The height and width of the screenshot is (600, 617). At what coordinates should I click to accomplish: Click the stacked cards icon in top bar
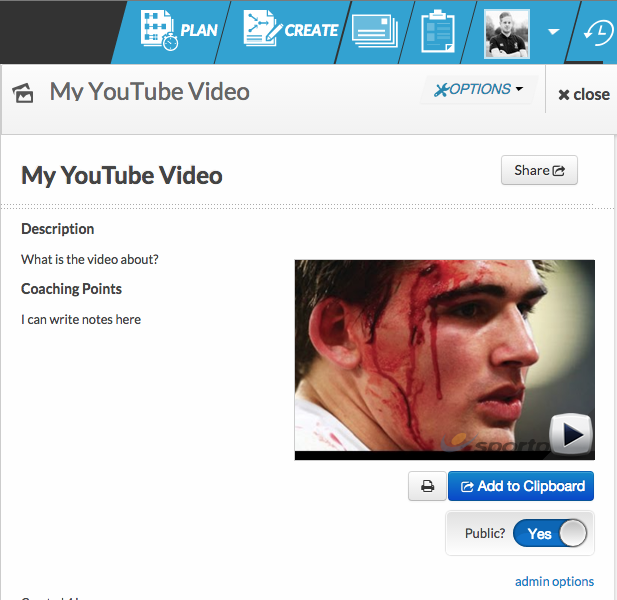[x=376, y=31]
